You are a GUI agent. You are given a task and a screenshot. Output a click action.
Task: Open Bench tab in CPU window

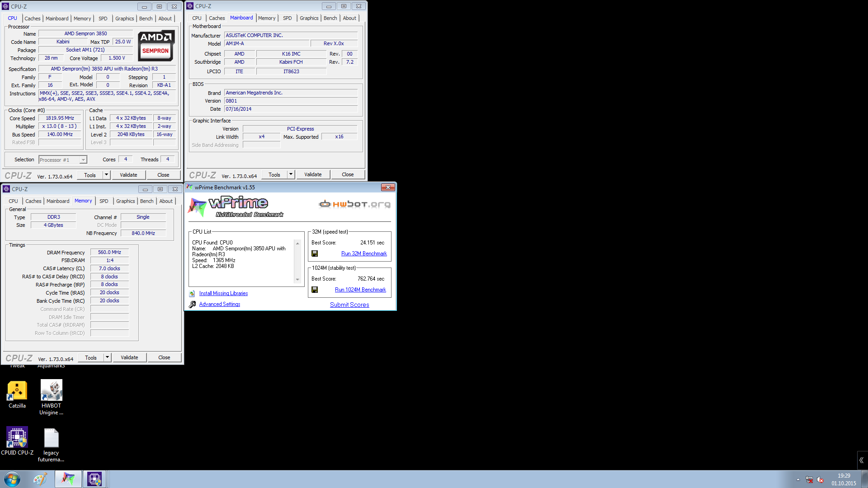click(146, 19)
